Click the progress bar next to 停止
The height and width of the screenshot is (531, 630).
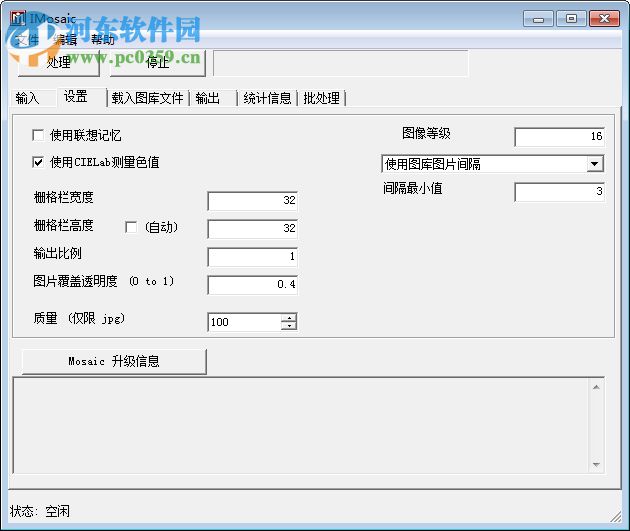(341, 63)
